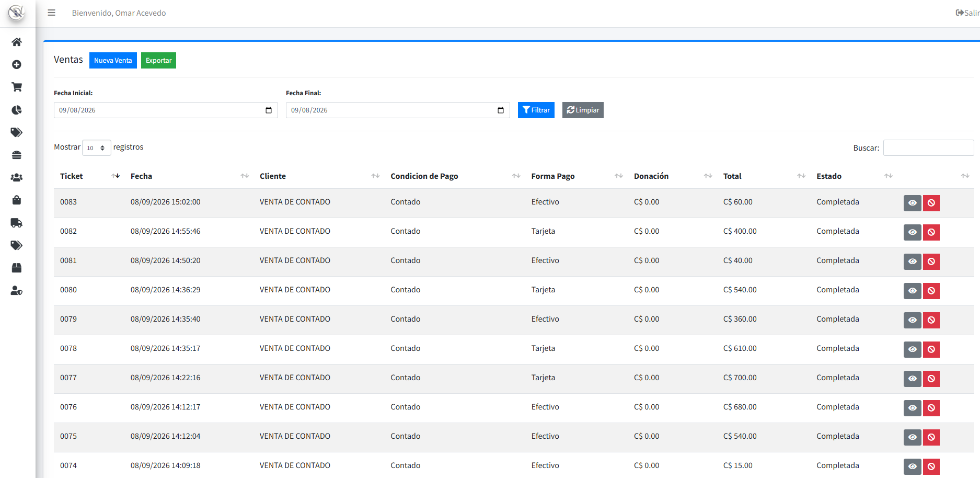Open the delivery truck sidebar icon
The height and width of the screenshot is (478, 980).
tap(17, 223)
